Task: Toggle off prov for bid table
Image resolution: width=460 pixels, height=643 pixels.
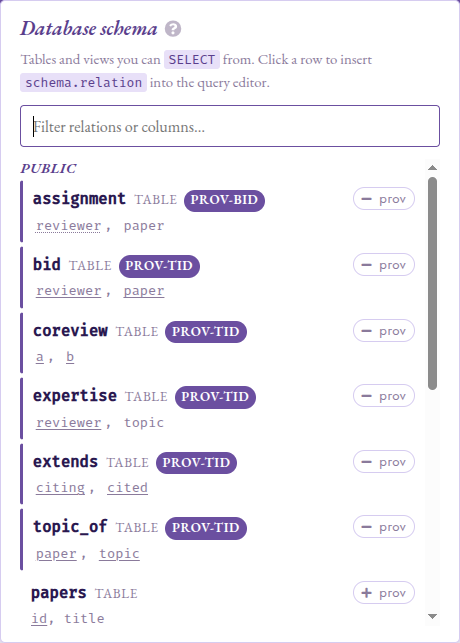Action: click(384, 265)
